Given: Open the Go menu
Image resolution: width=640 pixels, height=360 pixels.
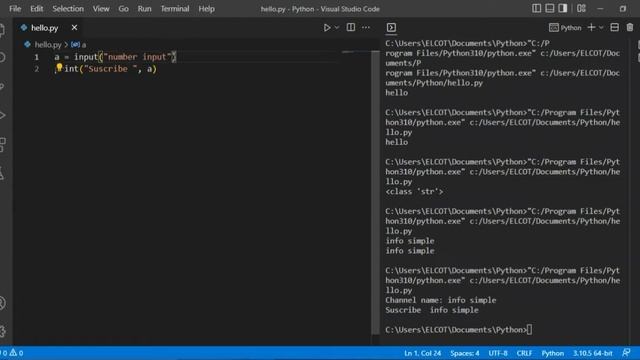Looking at the screenshot, I should [x=123, y=9].
